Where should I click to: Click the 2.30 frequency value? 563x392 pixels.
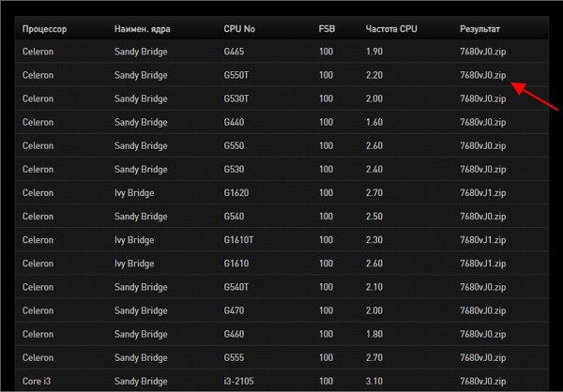(x=374, y=240)
